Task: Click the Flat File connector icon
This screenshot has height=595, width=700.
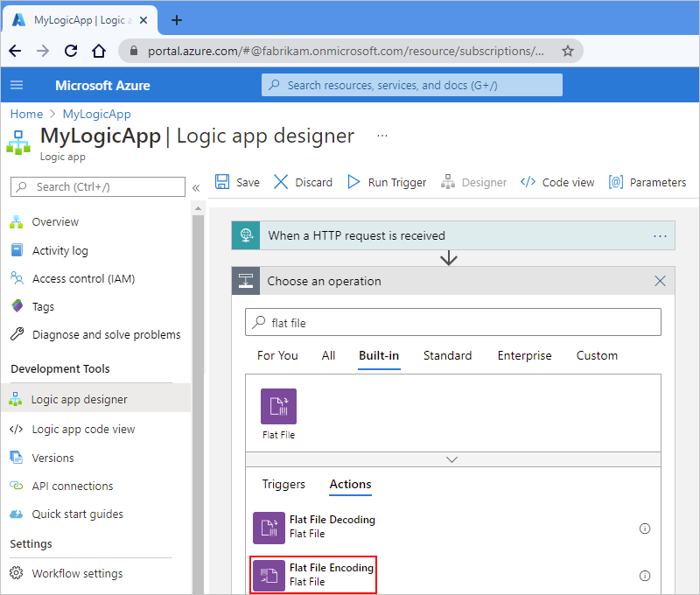Action: coord(278,407)
